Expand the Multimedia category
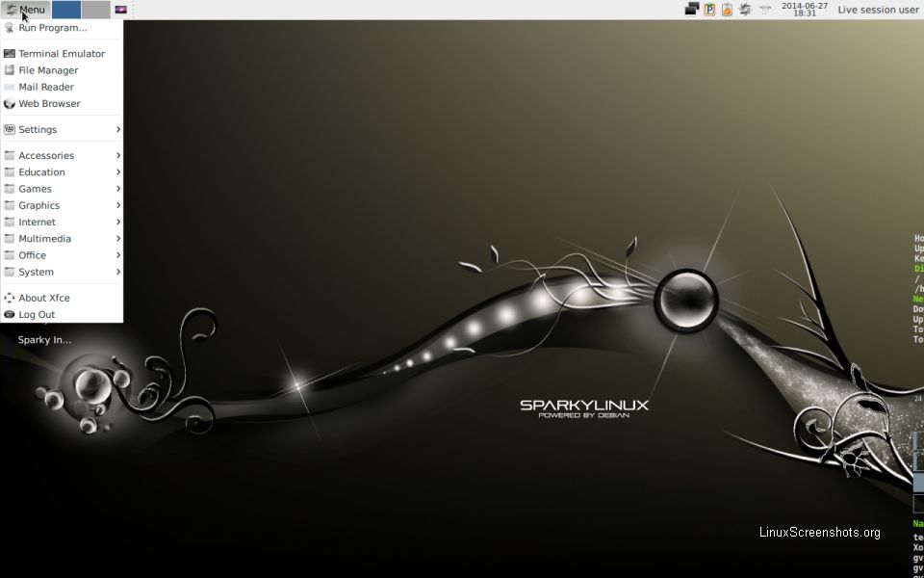Image resolution: width=924 pixels, height=578 pixels. [x=62, y=238]
